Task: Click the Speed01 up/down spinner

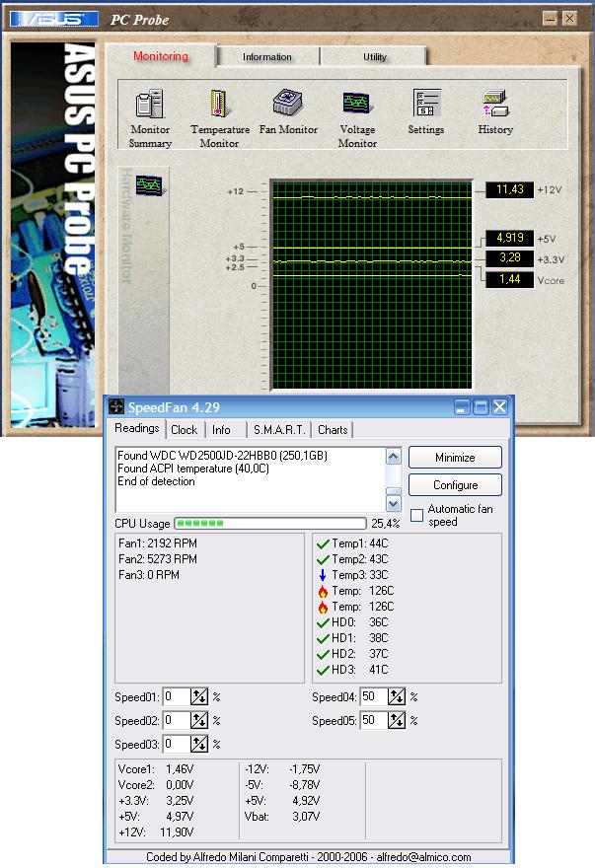Action: (199, 696)
